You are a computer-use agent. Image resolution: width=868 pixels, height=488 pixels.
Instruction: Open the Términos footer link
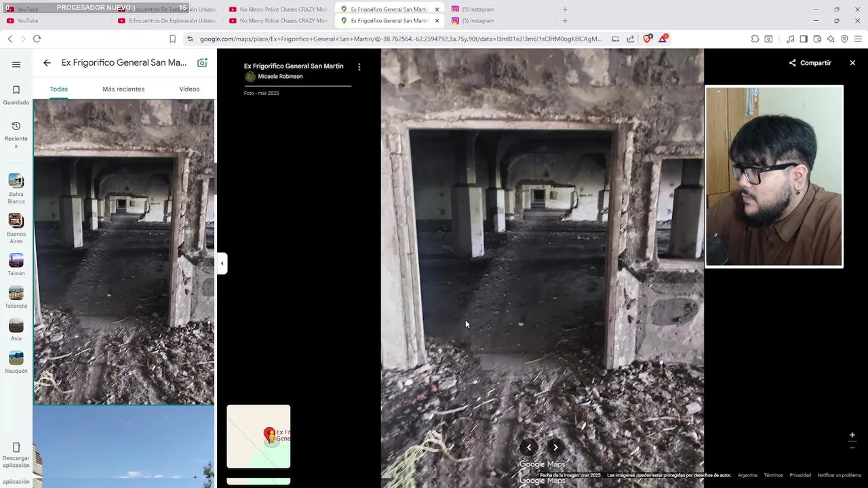click(773, 475)
